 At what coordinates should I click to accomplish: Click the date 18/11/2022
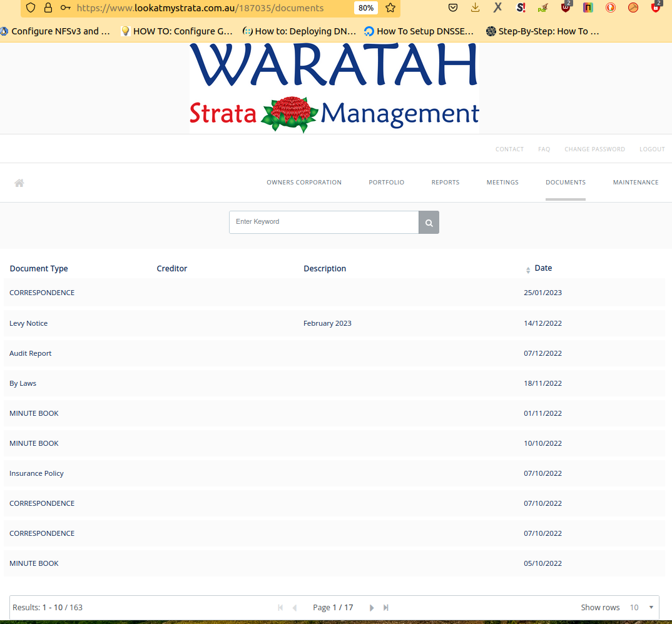pos(542,383)
